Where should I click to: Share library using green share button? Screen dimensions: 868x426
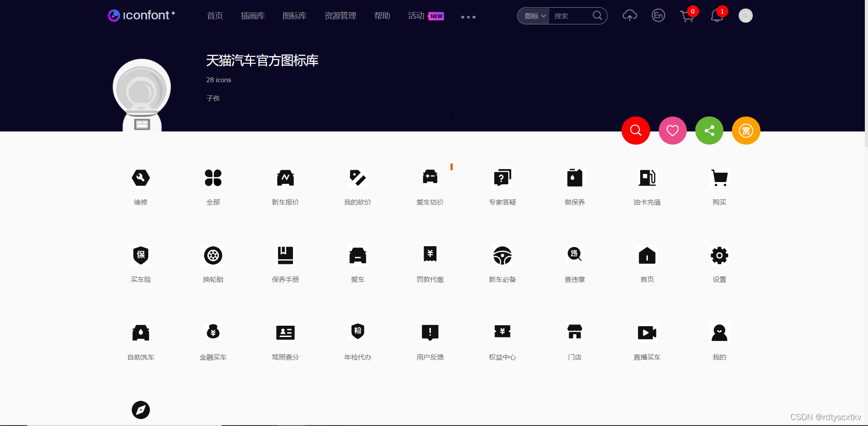(x=709, y=131)
